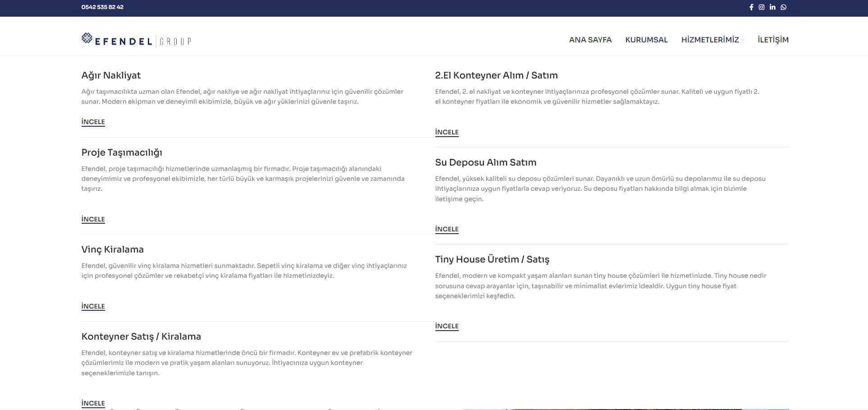Select the Vinç Kiralama heading
The width and height of the screenshot is (868, 410).
point(113,249)
